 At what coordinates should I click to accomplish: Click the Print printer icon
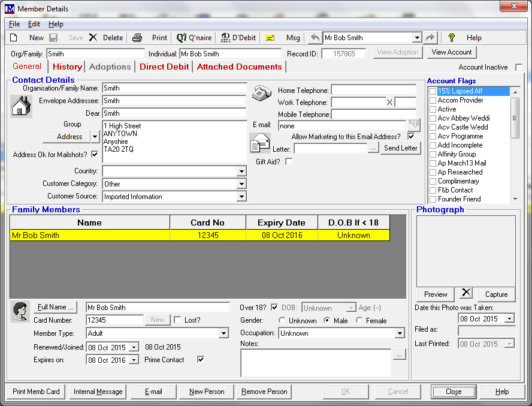pyautogui.click(x=137, y=38)
